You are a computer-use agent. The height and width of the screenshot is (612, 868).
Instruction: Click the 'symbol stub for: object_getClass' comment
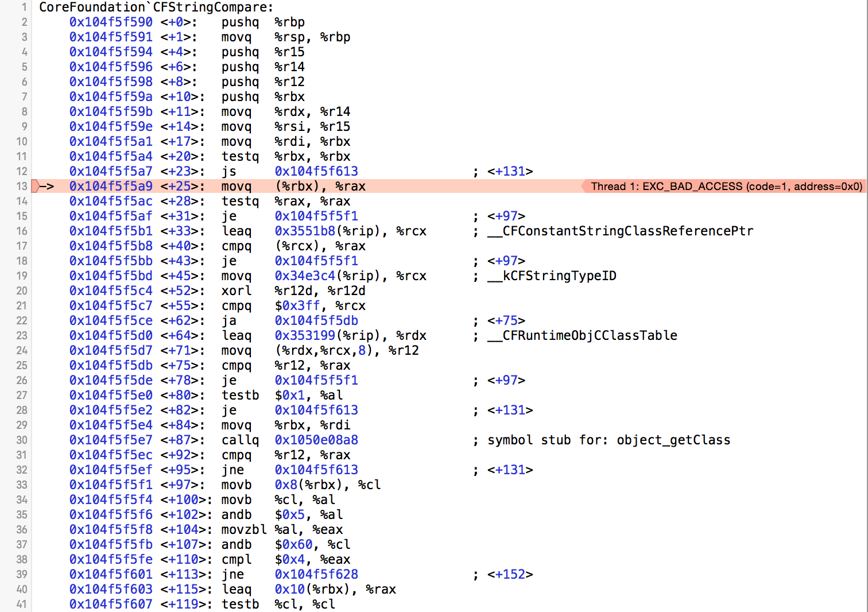609,440
